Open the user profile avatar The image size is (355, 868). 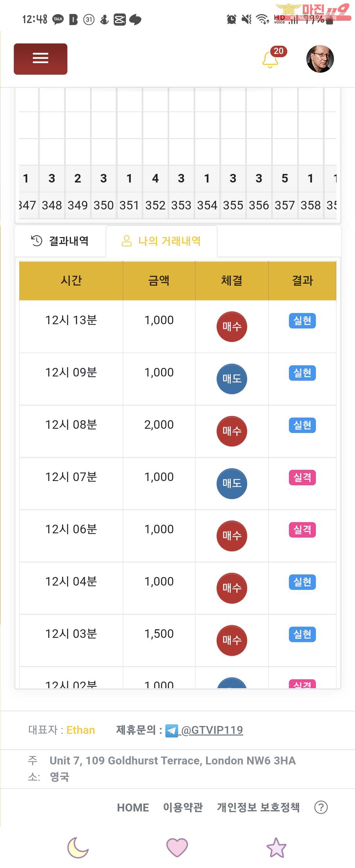(x=320, y=59)
